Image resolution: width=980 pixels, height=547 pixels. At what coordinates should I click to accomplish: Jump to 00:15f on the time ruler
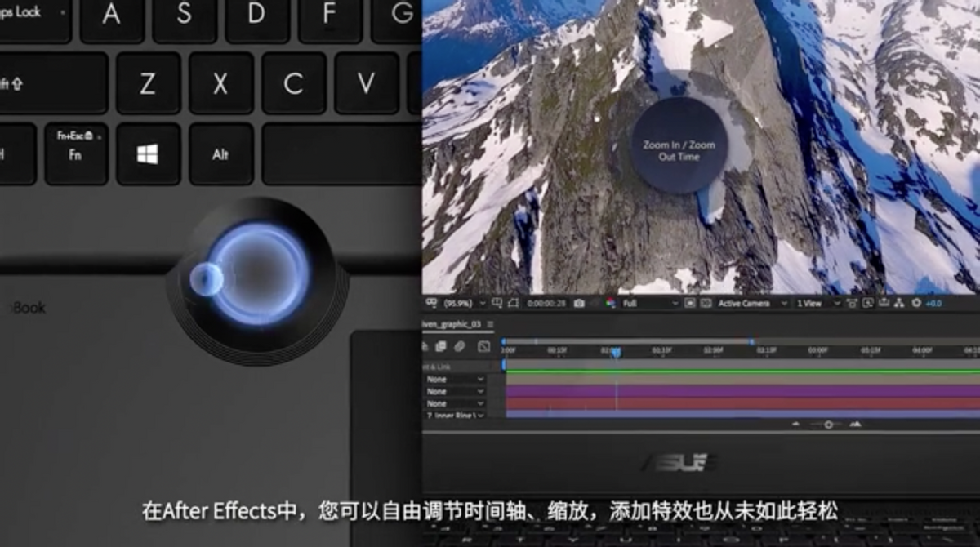click(558, 350)
